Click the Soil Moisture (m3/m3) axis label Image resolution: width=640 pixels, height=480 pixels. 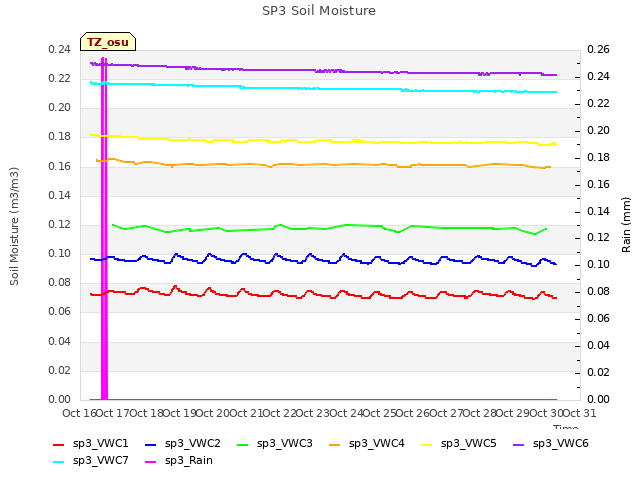[14, 226]
